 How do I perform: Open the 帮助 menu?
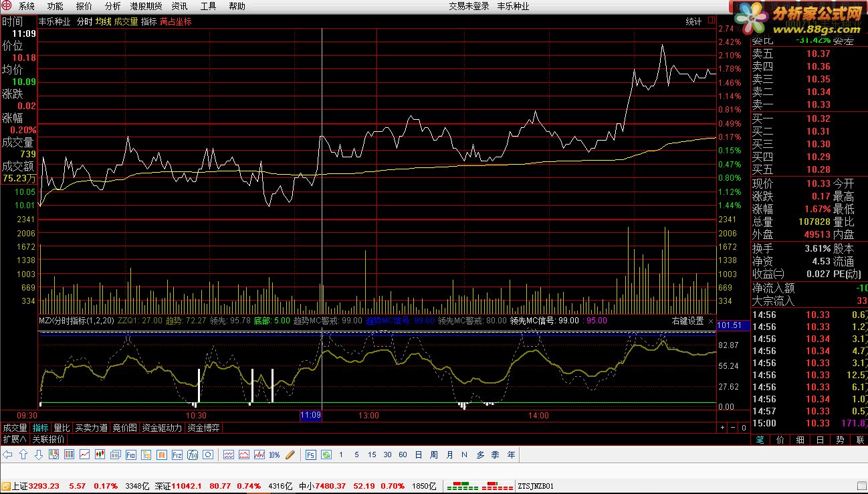[x=237, y=6]
